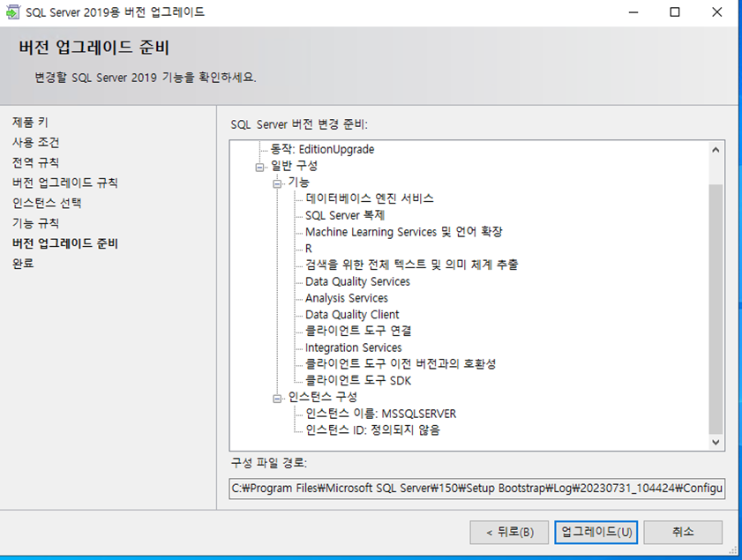This screenshot has width=742, height=560.
Task: Select Integration Services in the tree
Action: click(x=354, y=347)
